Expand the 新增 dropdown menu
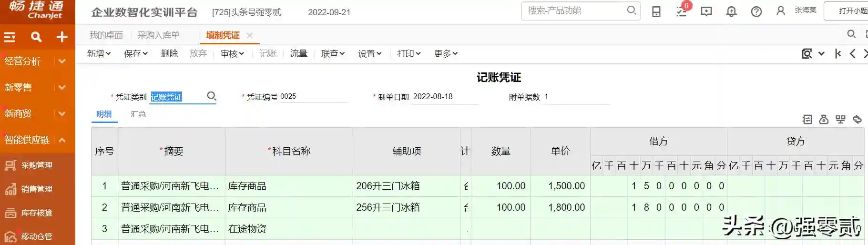The image size is (868, 245). click(x=99, y=53)
